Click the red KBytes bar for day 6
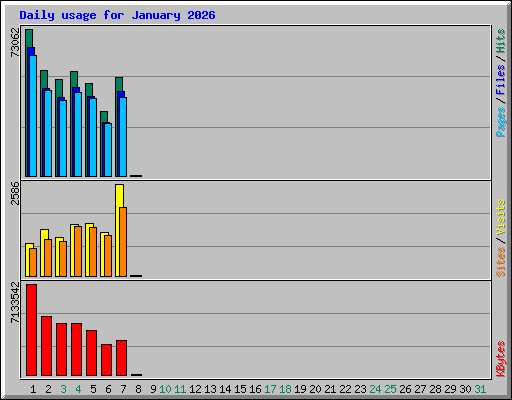The width and height of the screenshot is (512, 400). pyautogui.click(x=106, y=360)
